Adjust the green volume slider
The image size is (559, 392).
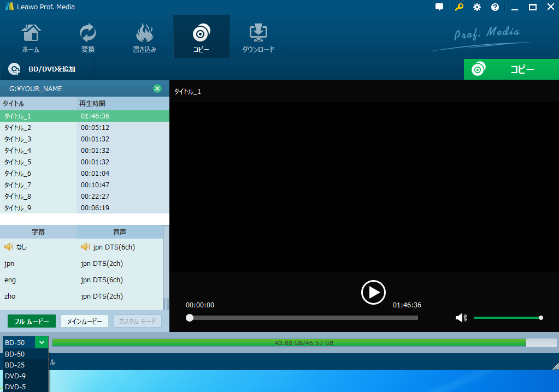coord(508,318)
